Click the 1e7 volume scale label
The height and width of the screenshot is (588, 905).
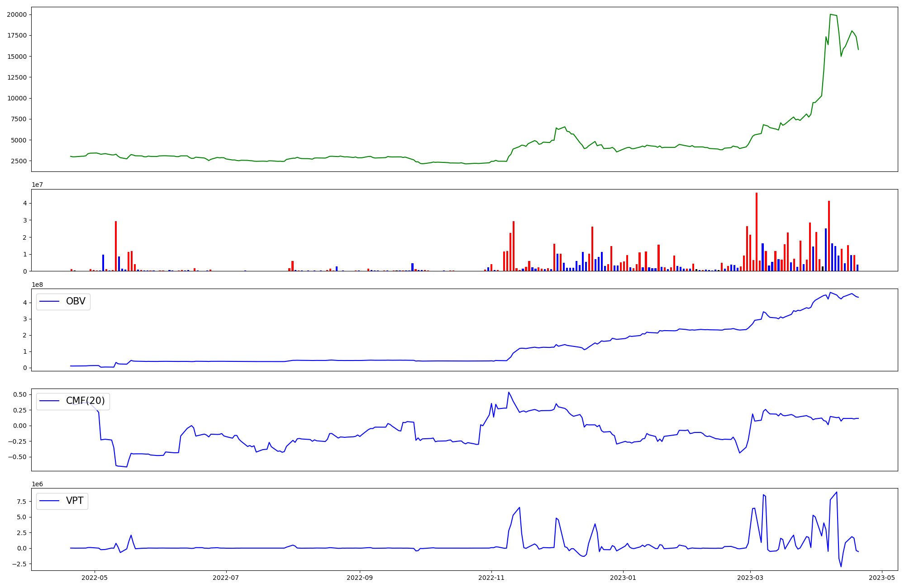(x=38, y=185)
